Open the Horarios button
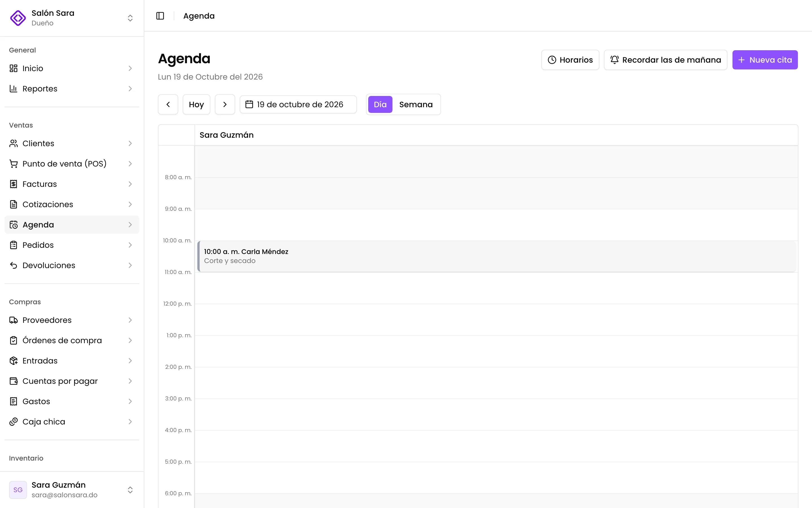 [x=570, y=60]
